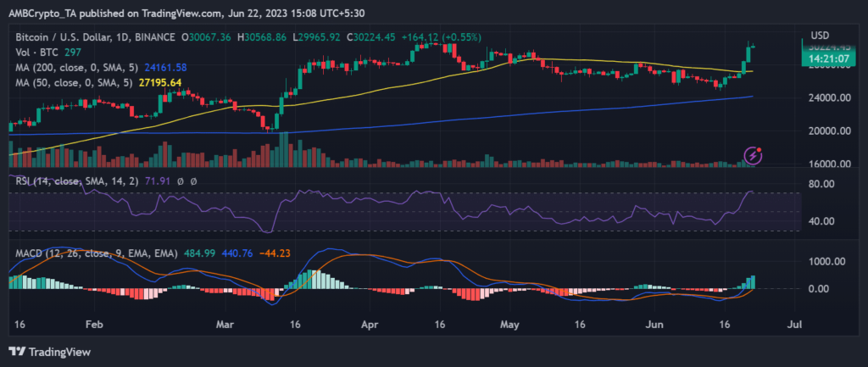Click the 16000.00 price axis label

point(830,164)
